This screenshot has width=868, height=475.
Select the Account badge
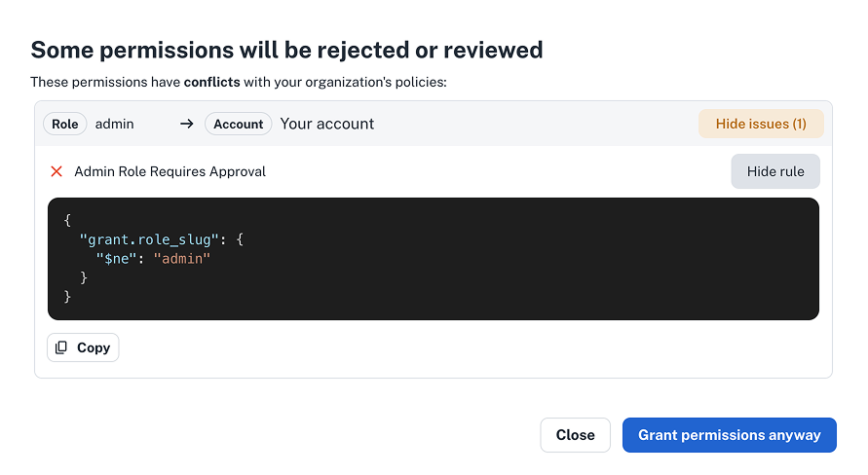[239, 124]
